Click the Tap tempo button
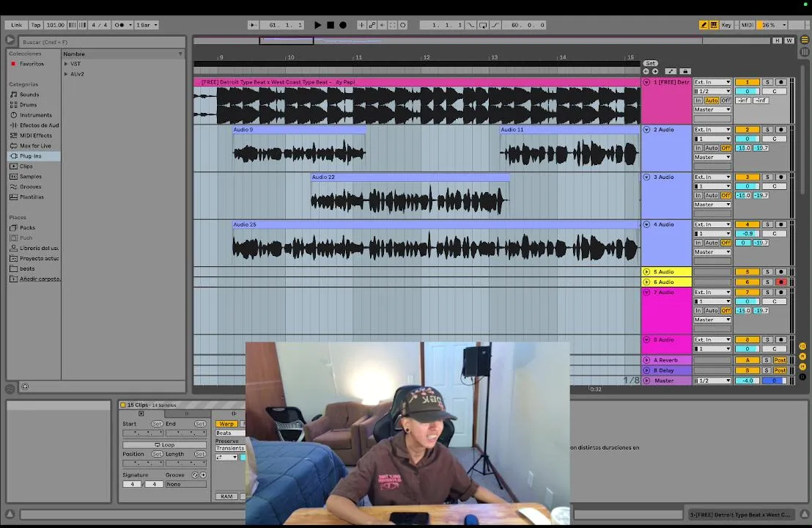This screenshot has height=528, width=812. pos(35,25)
